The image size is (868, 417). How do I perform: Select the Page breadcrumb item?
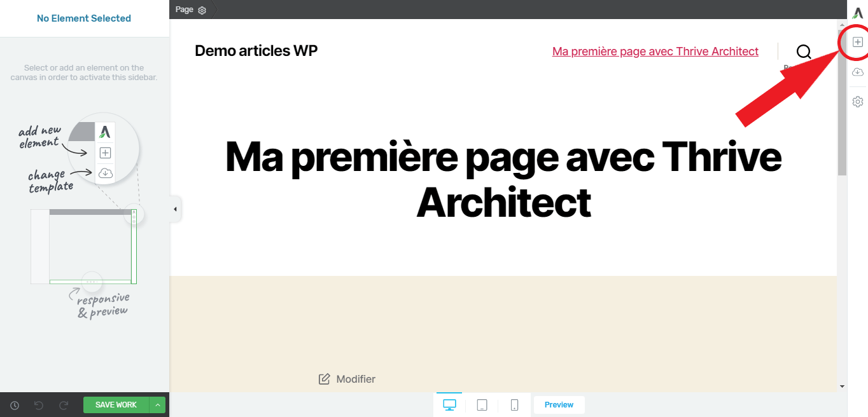pyautogui.click(x=184, y=10)
